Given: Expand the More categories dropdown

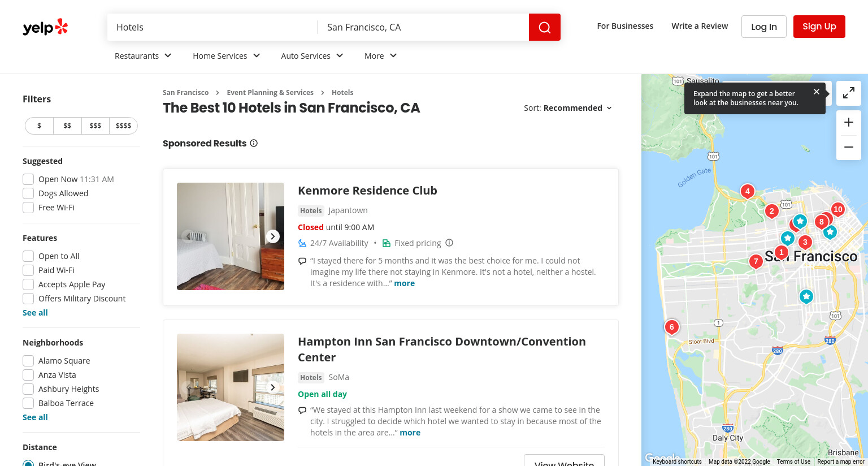Looking at the screenshot, I should click(x=380, y=55).
